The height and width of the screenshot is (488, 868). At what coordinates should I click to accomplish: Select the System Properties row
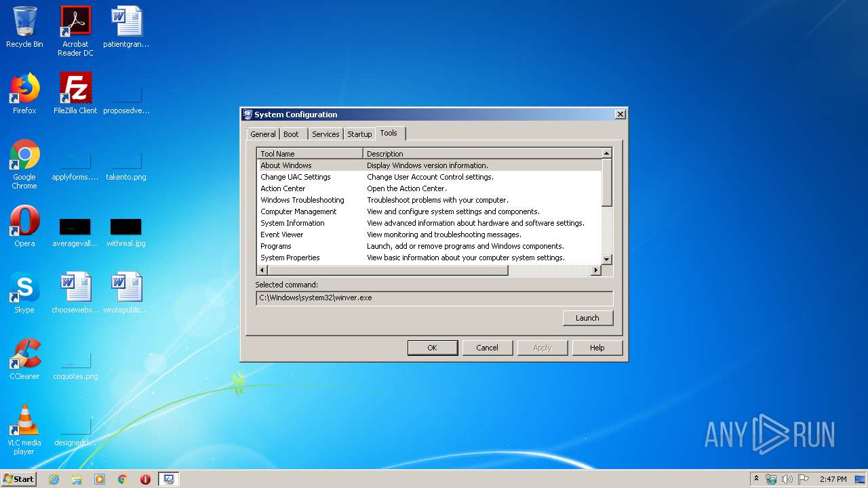click(429, 258)
